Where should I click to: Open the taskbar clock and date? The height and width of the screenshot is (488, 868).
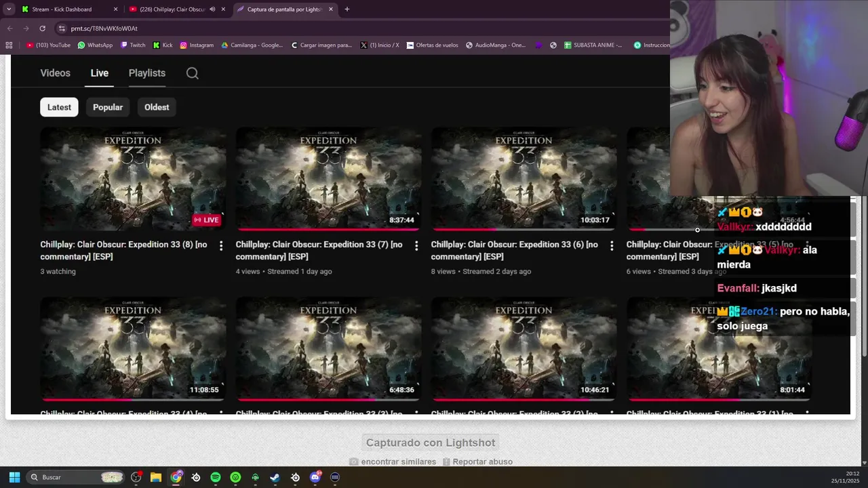coord(846,477)
